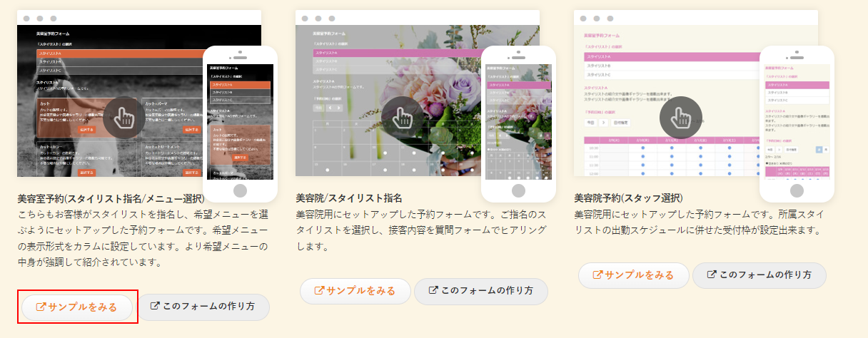The height and width of the screenshot is (338, 868).
Task: Click hand pointer icon on black salon preview
Action: pyautogui.click(x=124, y=117)
